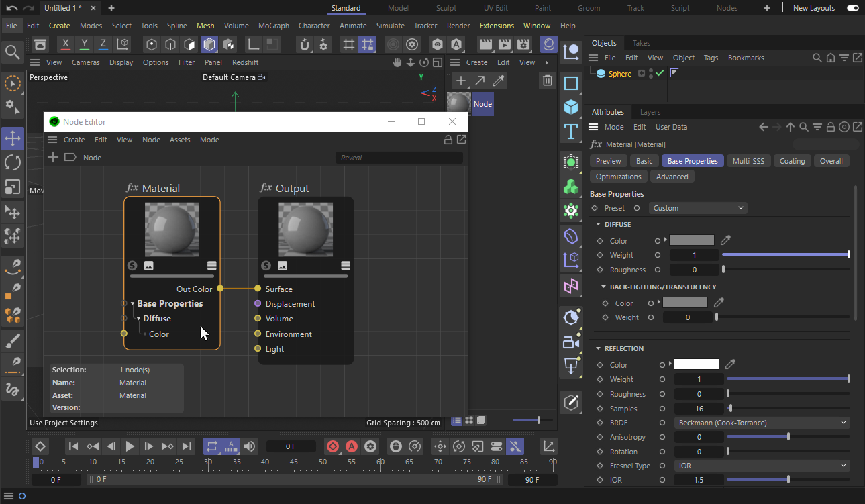The height and width of the screenshot is (504, 865).
Task: Open the Multi-SSS tab
Action: click(748, 161)
